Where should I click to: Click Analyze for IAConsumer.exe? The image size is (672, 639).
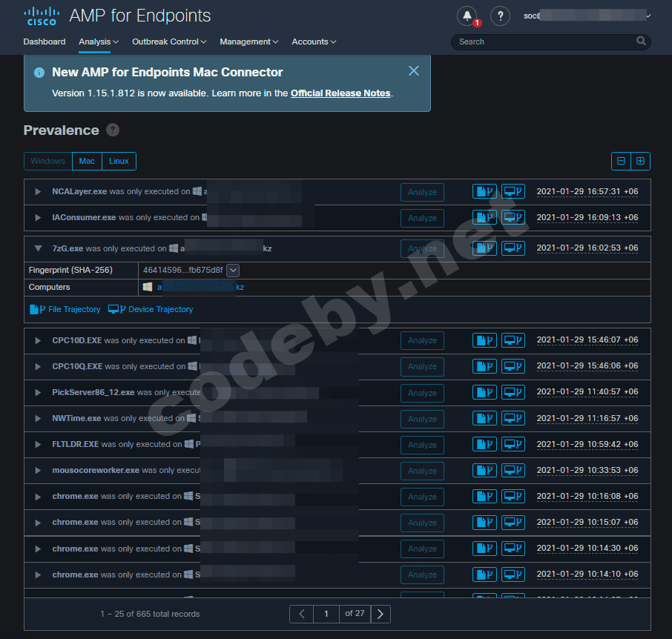pos(422,218)
